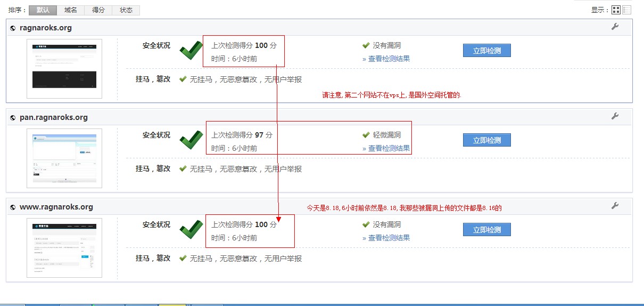Sort sites by 状态
644x306 pixels.
126,10
